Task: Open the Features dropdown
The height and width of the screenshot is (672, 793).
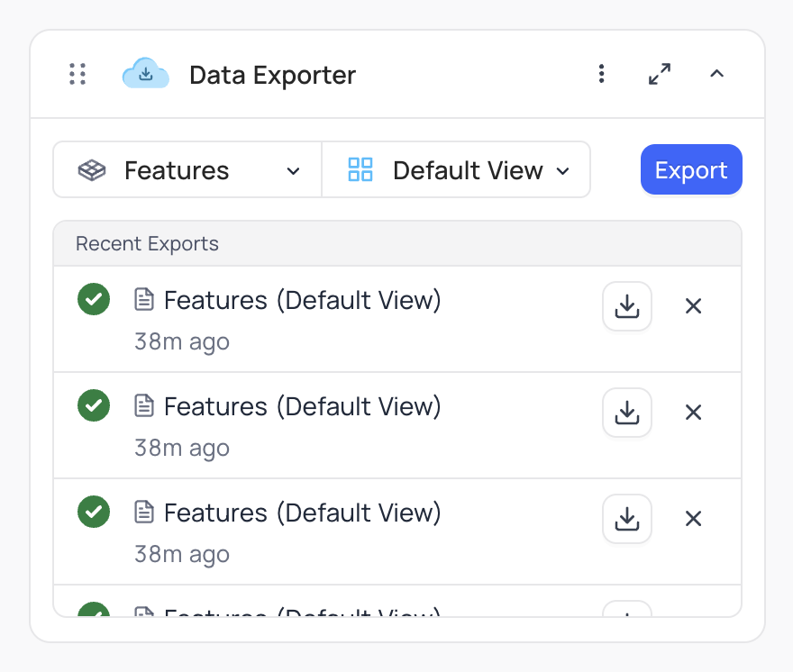Action: coord(187,170)
